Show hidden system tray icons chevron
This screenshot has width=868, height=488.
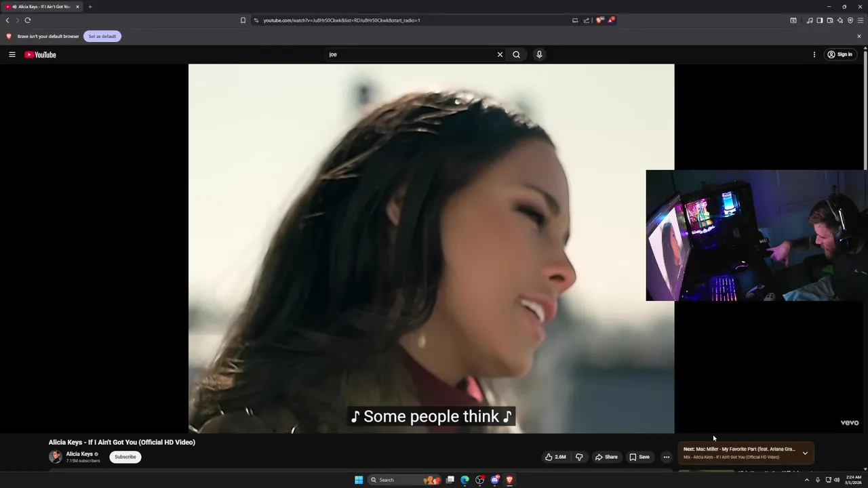(806, 480)
